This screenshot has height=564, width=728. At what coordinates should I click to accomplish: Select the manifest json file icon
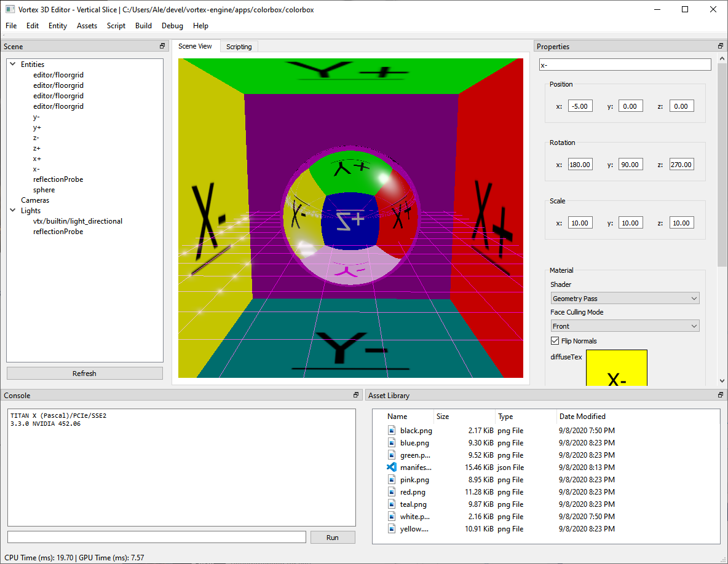click(392, 467)
